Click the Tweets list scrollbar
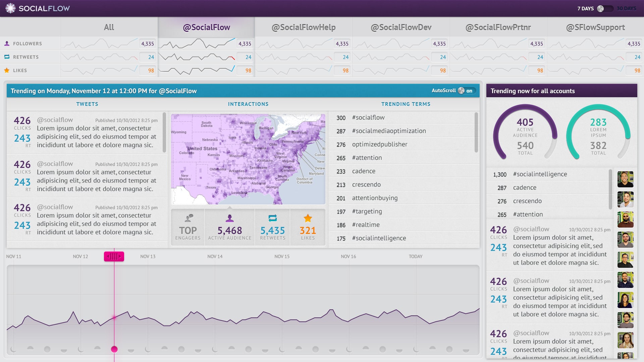The image size is (644, 362). click(164, 132)
